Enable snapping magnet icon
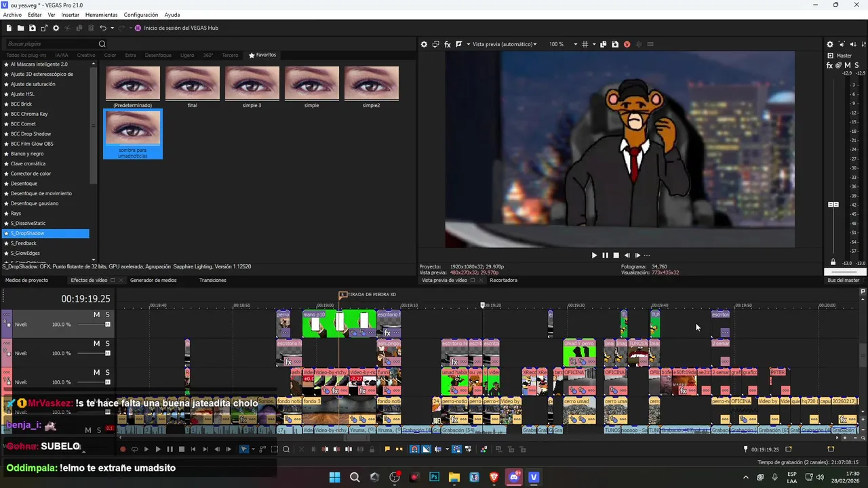Viewport: 868px width, 488px height. coord(414,449)
